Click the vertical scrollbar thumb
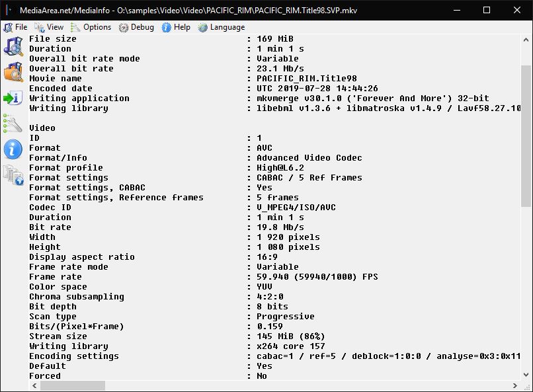 tap(526, 136)
